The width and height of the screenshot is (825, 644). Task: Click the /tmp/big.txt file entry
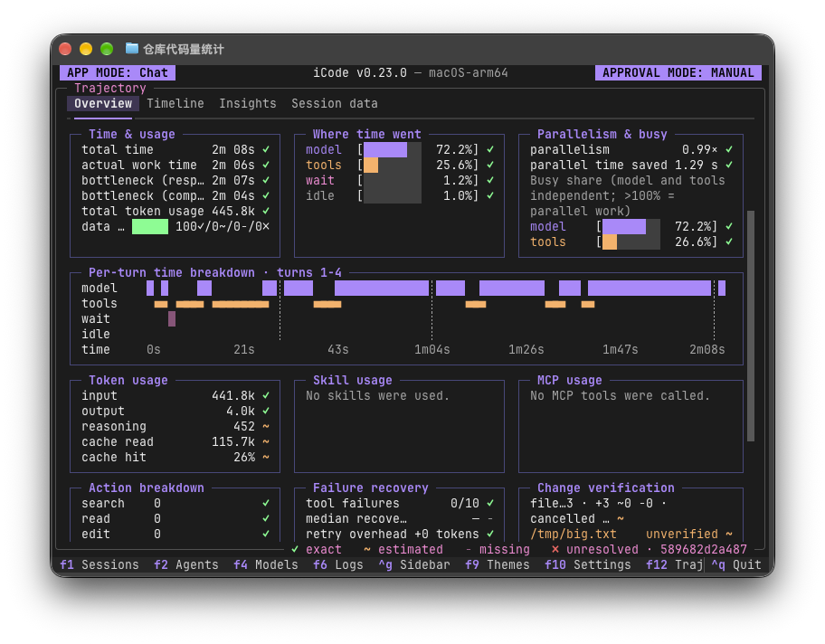click(573, 534)
